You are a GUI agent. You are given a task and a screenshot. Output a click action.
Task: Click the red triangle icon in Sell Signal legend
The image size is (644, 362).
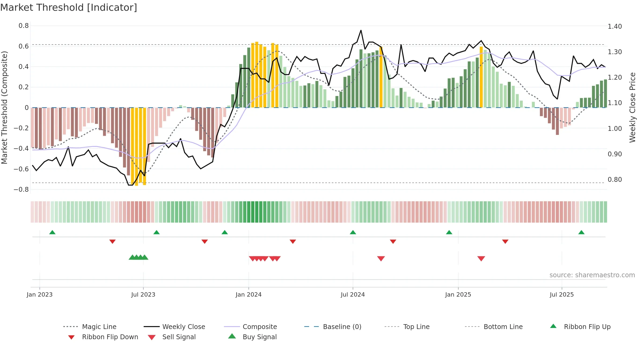point(152,337)
